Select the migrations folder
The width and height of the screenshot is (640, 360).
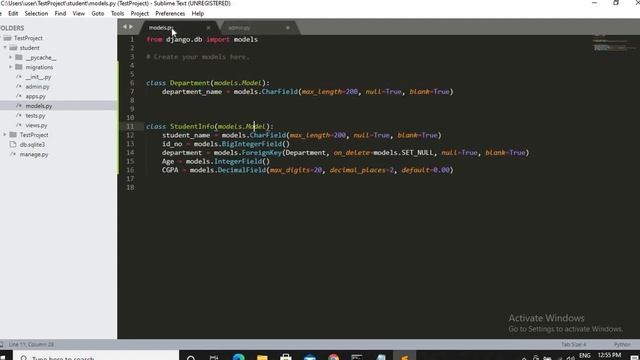pos(39,67)
